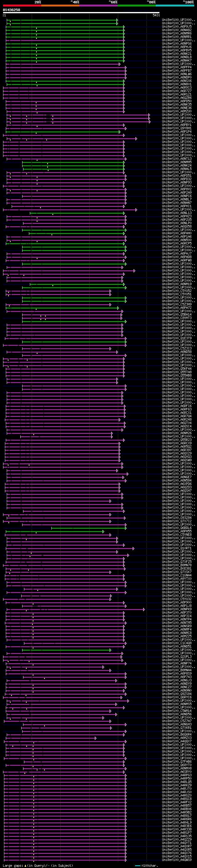
Task: Click the green ~80% identity legend bar
Action: click(x=137, y=6)
